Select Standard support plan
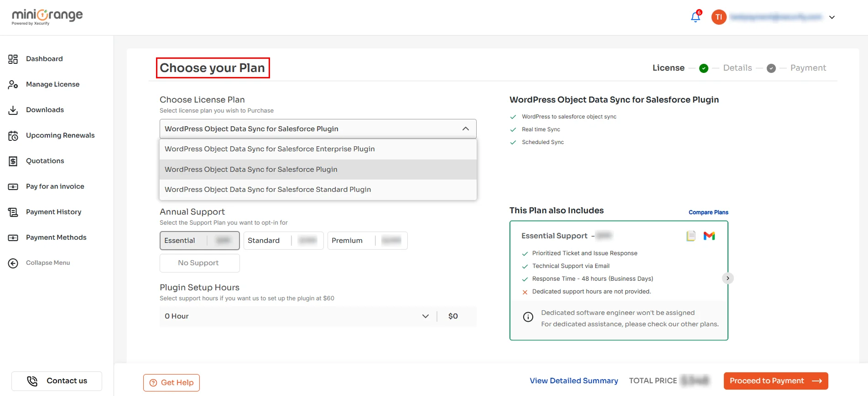868x396 pixels. pos(284,241)
